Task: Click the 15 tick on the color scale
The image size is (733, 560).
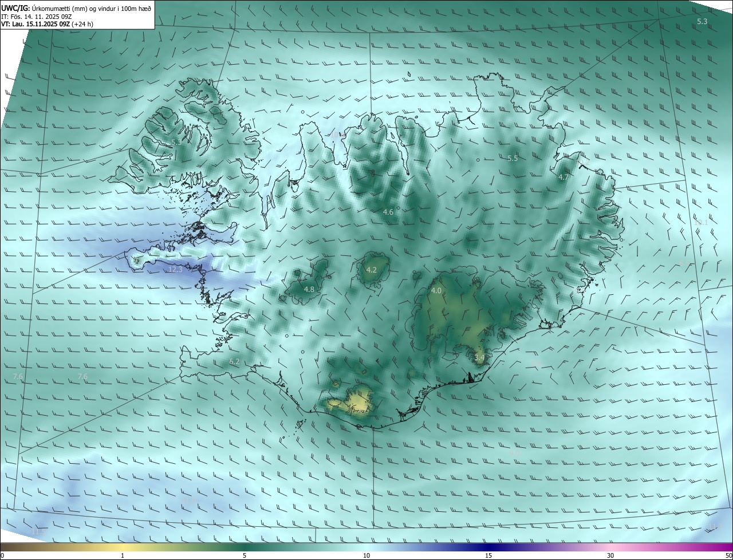Action: (488, 555)
